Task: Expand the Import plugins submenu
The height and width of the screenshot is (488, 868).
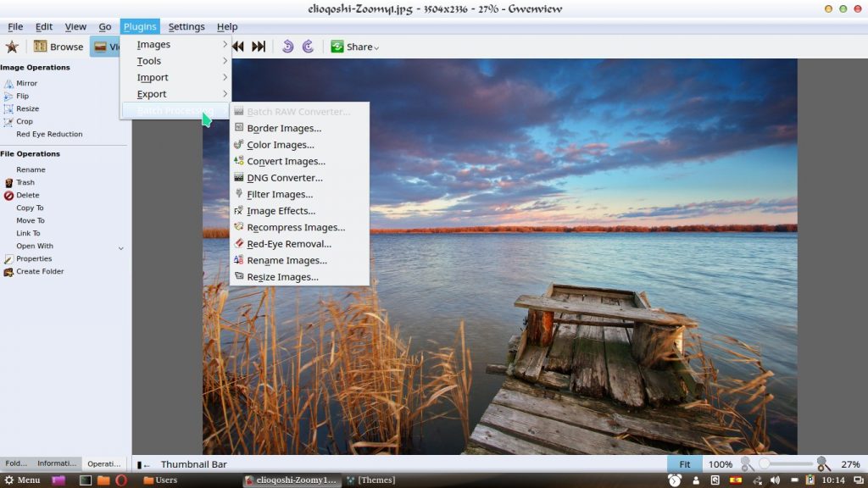Action: click(x=176, y=77)
